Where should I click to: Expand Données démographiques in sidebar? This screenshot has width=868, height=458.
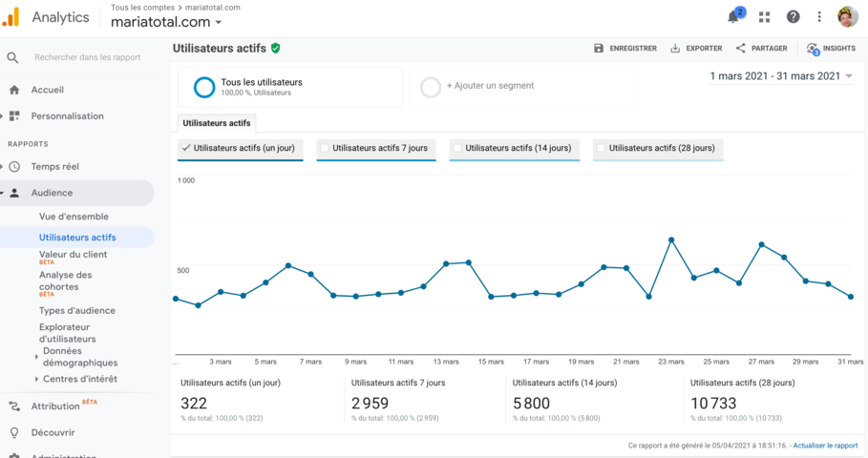pos(37,357)
